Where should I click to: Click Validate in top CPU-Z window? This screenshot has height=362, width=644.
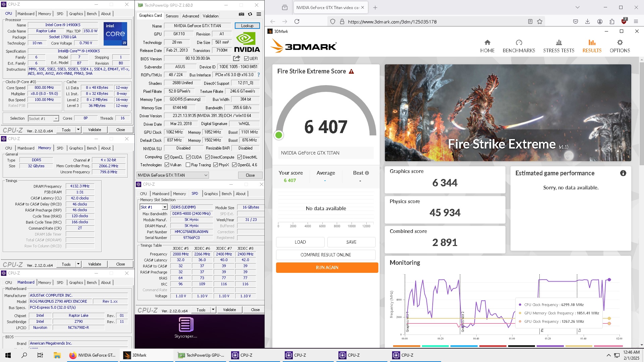pyautogui.click(x=95, y=130)
